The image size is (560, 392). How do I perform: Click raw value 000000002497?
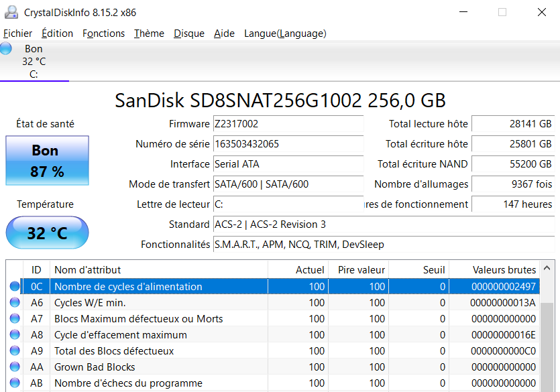(x=504, y=286)
